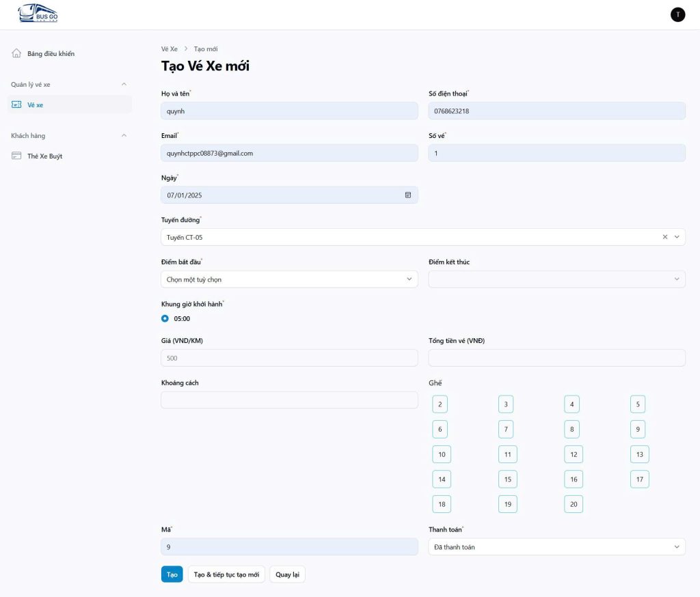This screenshot has width=700, height=597.
Task: Open Thẻ Xe Buýt page
Action: point(44,156)
